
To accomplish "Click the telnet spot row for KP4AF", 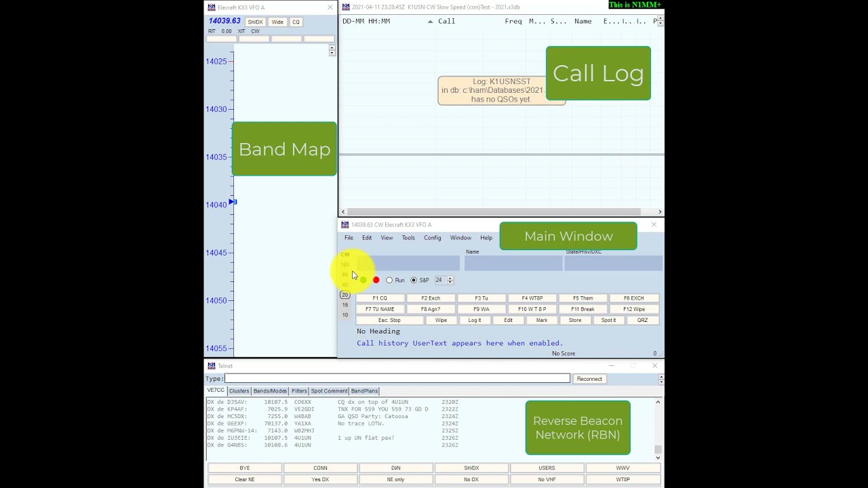I will pos(333,409).
